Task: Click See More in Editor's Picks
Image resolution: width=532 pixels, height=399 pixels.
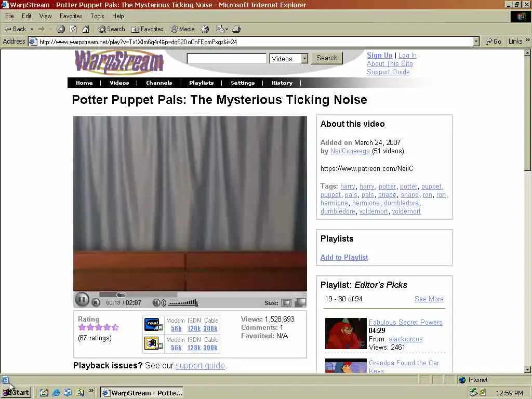Action: 429,299
